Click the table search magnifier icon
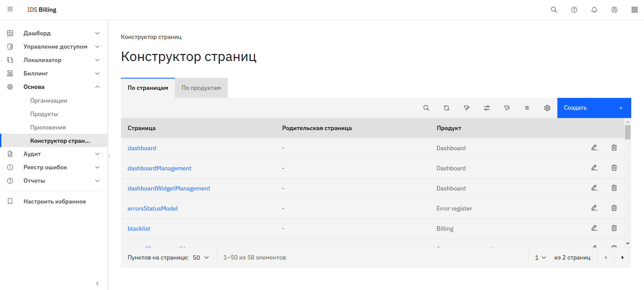The image size is (644, 290). 426,108
